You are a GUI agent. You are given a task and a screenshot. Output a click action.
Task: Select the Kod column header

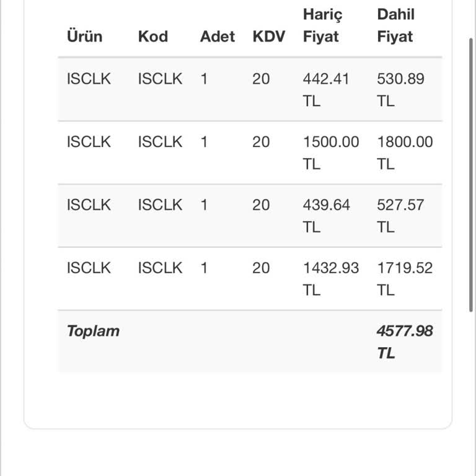(153, 37)
